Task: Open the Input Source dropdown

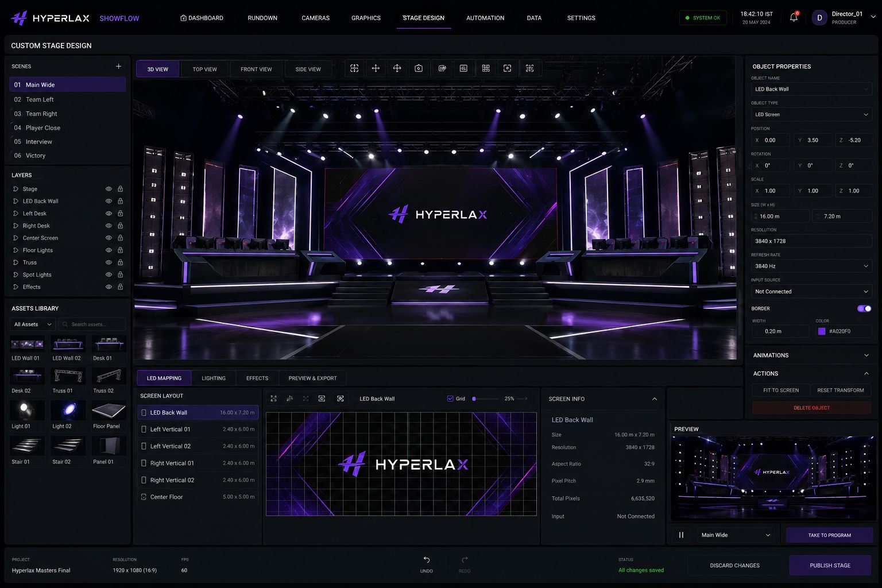Action: point(811,291)
